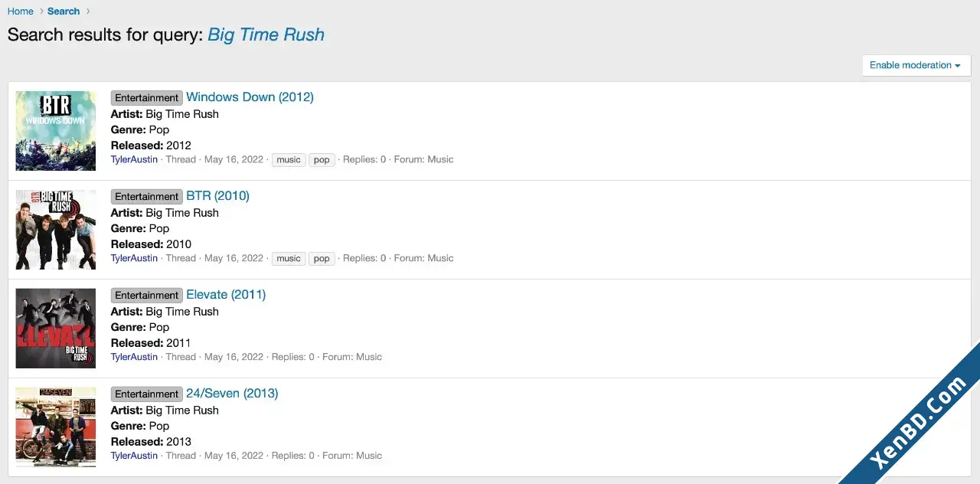Image resolution: width=980 pixels, height=484 pixels.
Task: Open the BTR album cover thumbnail
Action: (x=56, y=230)
